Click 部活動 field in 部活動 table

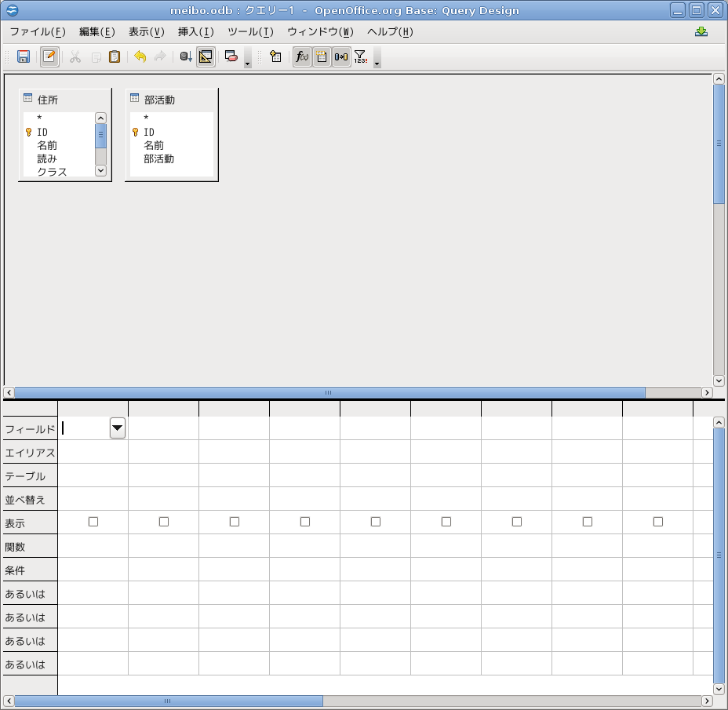(158, 158)
